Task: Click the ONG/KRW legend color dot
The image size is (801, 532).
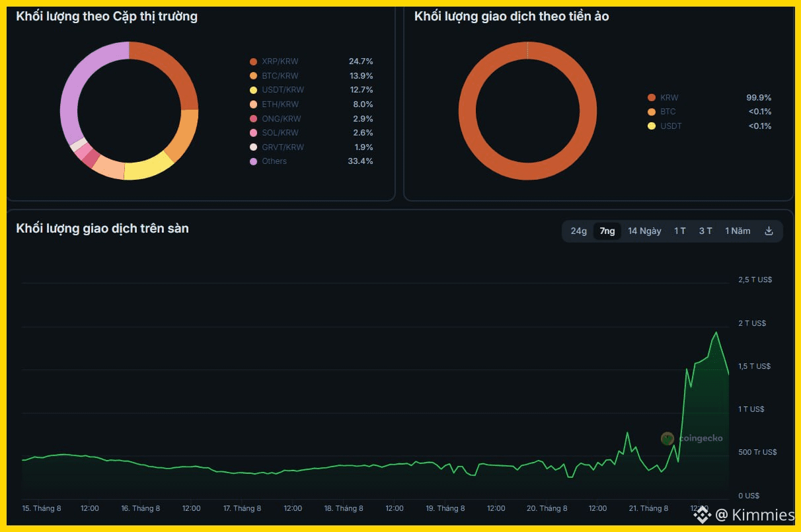Action: [253, 119]
